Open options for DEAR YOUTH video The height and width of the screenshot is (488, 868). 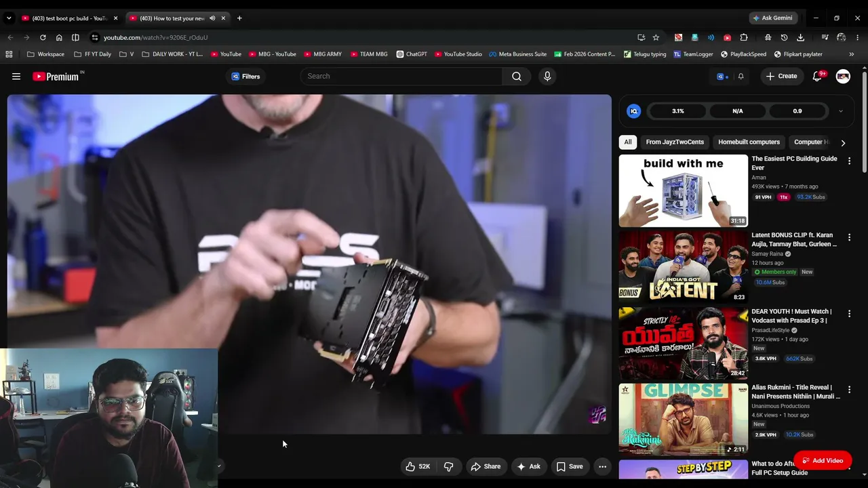coord(849,314)
